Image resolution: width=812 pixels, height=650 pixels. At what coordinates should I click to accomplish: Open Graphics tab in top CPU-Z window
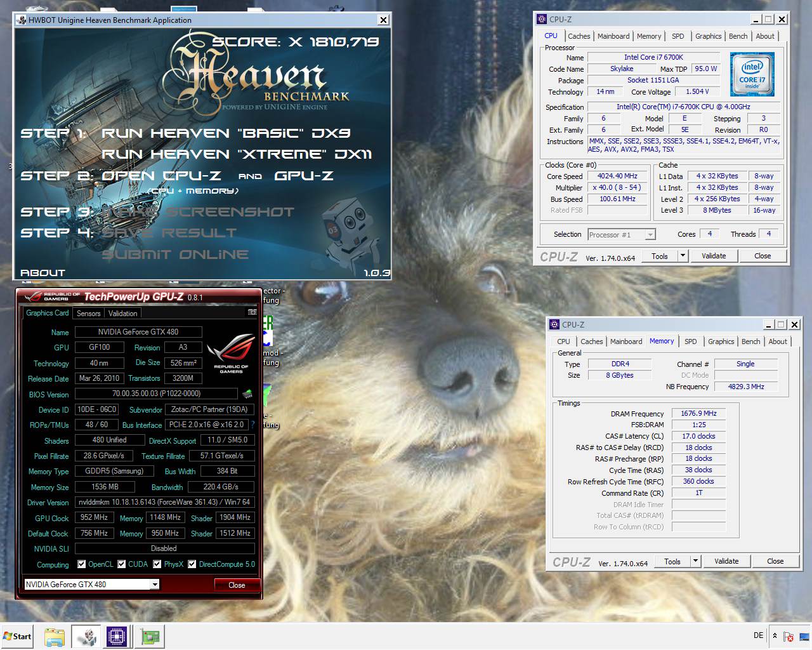click(708, 36)
